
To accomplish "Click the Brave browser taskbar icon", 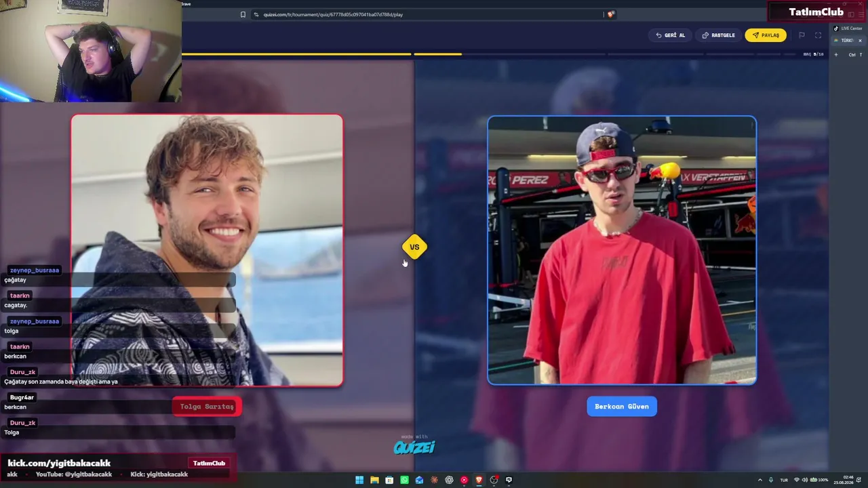I will point(479,480).
